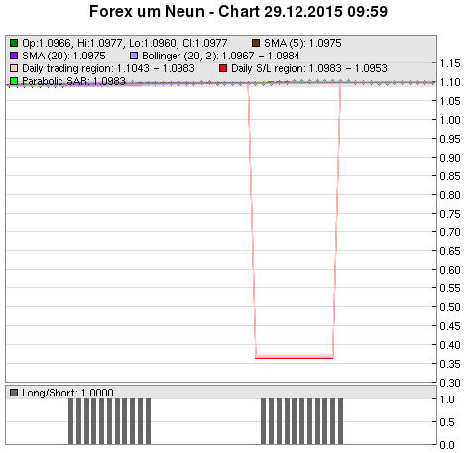
Task: Select the Daily S/L region legend text
Action: [x=309, y=68]
